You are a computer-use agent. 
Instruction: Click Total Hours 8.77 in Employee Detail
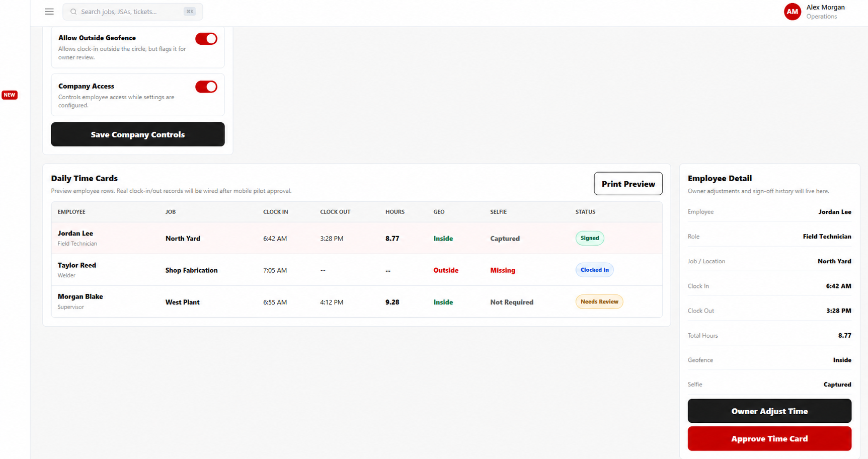[844, 335]
